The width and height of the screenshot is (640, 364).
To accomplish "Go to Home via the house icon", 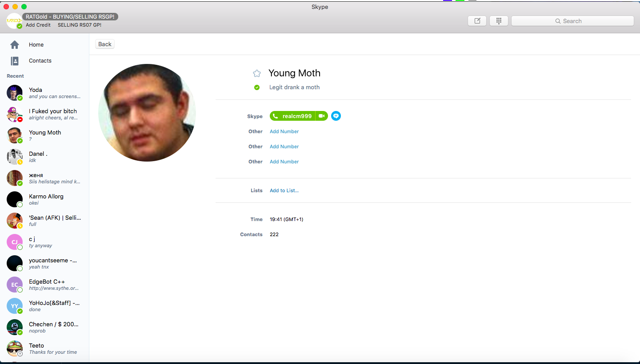I will [x=15, y=45].
